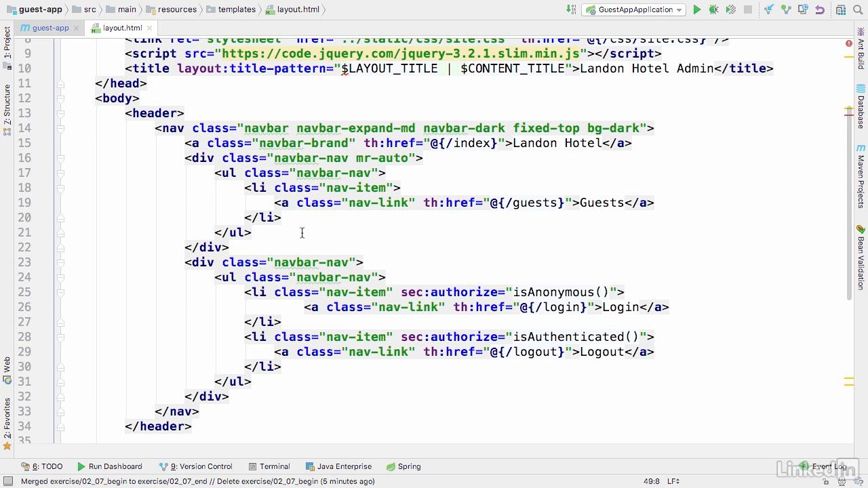Open the Maven Projects side panel
The height and width of the screenshot is (488, 868).
(861, 176)
